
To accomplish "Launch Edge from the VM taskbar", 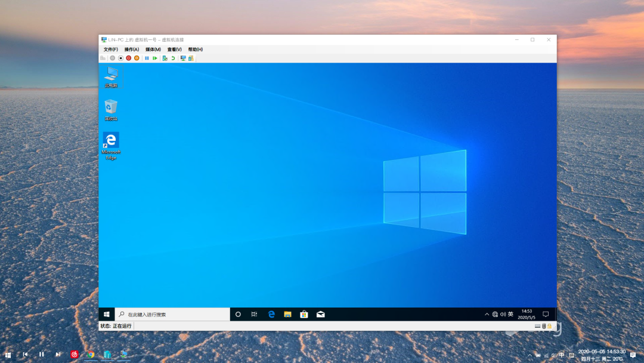I will [x=271, y=315].
